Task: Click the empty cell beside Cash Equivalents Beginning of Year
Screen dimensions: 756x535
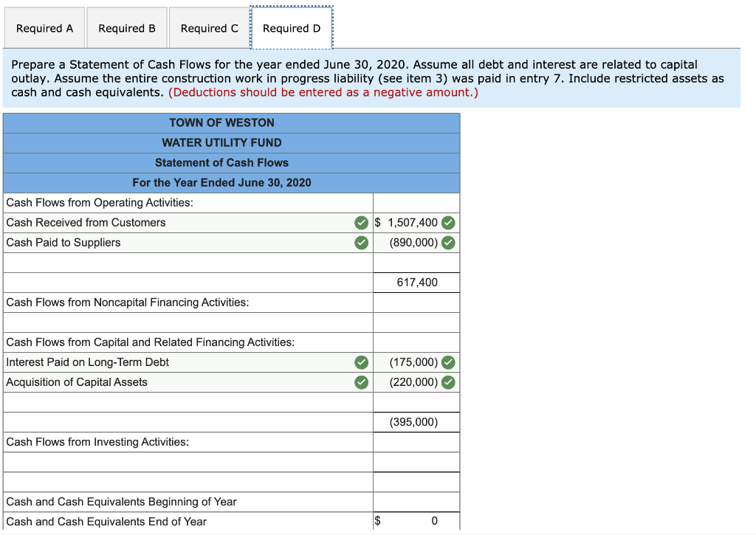Action: pyautogui.click(x=416, y=501)
